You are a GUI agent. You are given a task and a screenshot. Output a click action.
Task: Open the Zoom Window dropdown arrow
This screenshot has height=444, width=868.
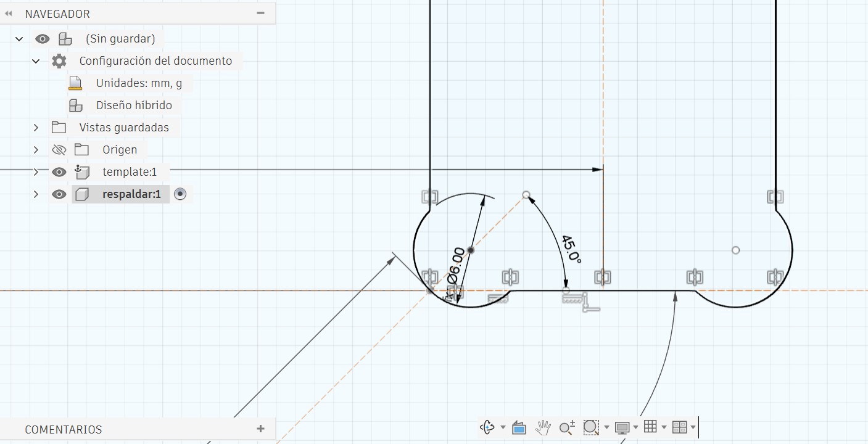click(x=606, y=427)
